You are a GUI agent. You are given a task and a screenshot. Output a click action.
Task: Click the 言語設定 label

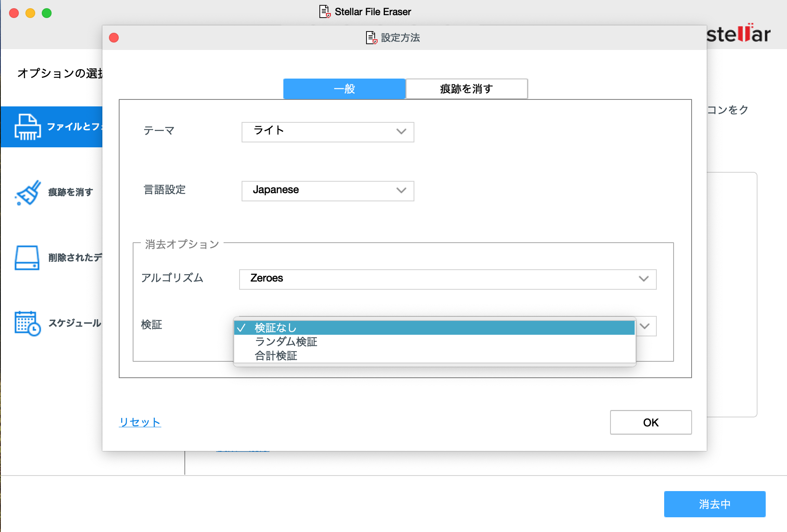pyautogui.click(x=165, y=190)
